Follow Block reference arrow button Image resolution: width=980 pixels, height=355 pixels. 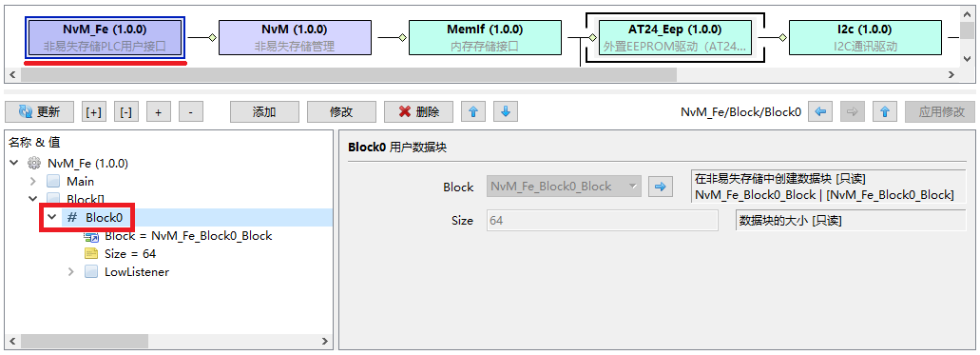point(660,187)
